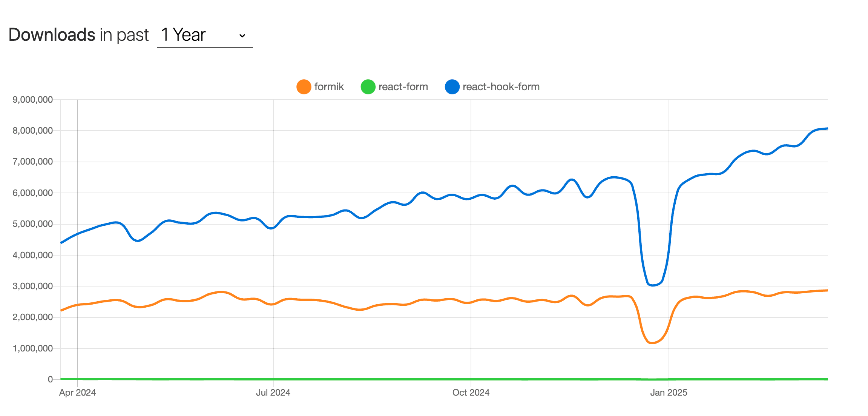The width and height of the screenshot is (868, 416).
Task: Click the right end of the orange line
Action: click(x=827, y=290)
